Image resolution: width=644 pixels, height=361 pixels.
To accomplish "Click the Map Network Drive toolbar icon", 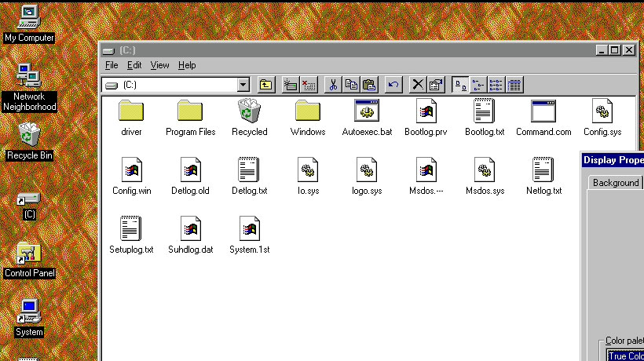I will [291, 85].
